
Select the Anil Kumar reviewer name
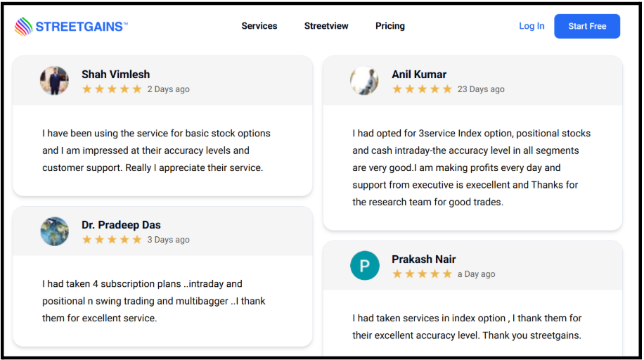(x=419, y=75)
